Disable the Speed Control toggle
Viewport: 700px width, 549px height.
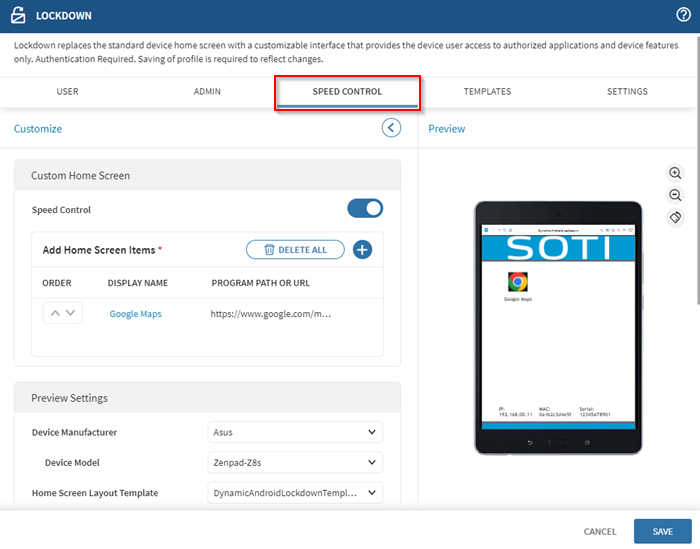pos(365,209)
